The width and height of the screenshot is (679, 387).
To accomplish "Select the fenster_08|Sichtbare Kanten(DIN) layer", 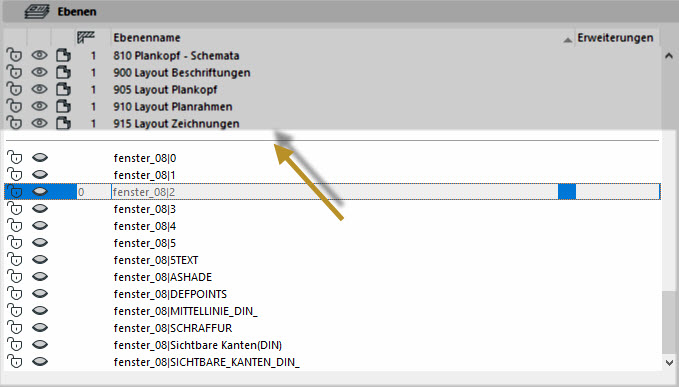I will (198, 345).
